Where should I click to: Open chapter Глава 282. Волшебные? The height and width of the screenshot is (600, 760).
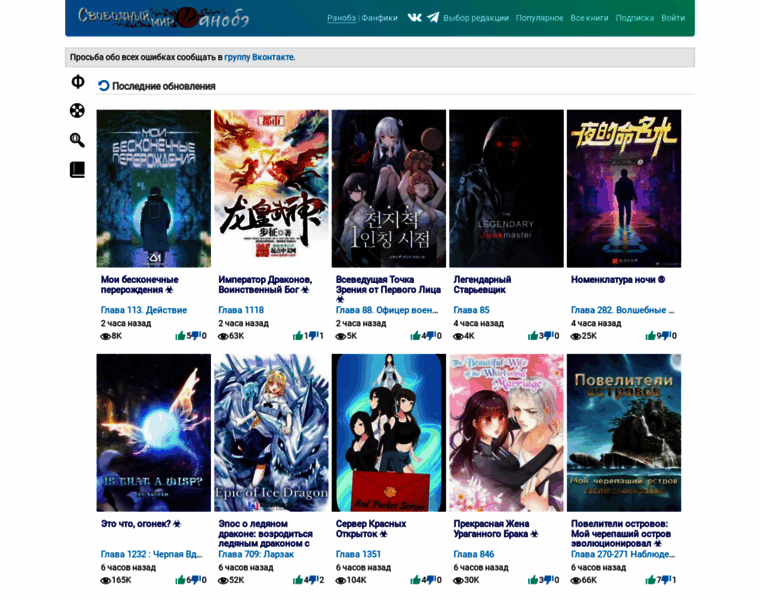[622, 310]
